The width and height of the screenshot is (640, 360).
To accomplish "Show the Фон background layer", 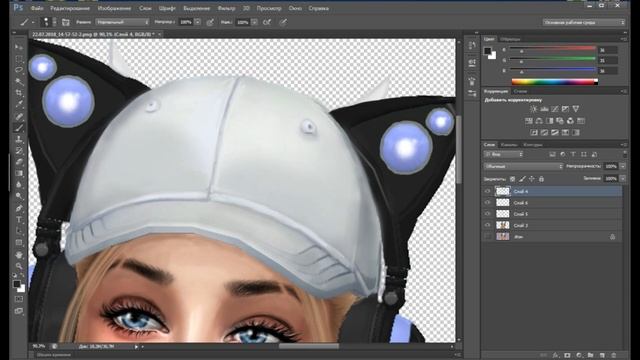I will 487,236.
